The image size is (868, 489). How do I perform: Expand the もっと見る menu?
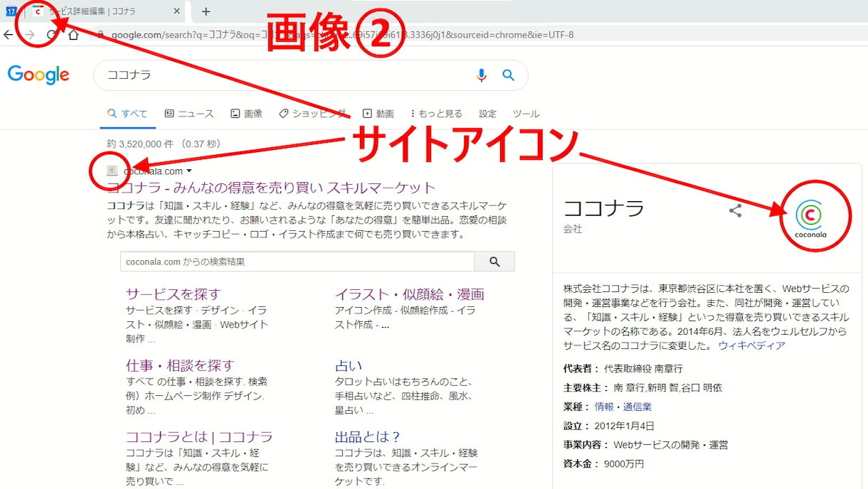pos(436,114)
